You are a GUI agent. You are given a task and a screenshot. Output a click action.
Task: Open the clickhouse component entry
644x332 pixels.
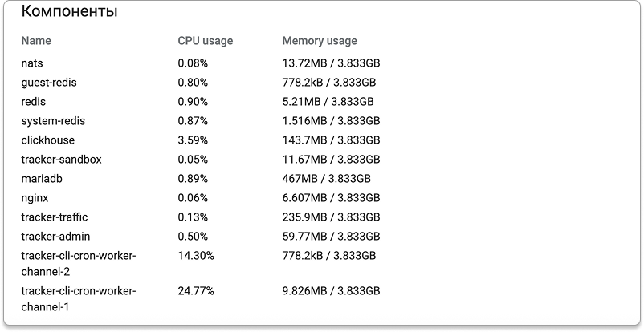(x=47, y=140)
